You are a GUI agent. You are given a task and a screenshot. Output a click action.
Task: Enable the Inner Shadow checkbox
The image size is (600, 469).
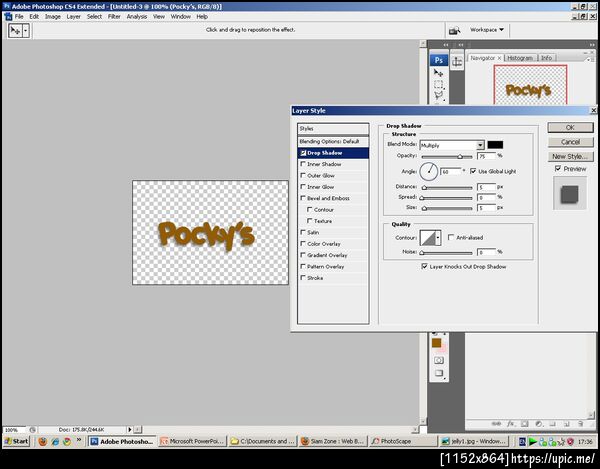point(303,164)
